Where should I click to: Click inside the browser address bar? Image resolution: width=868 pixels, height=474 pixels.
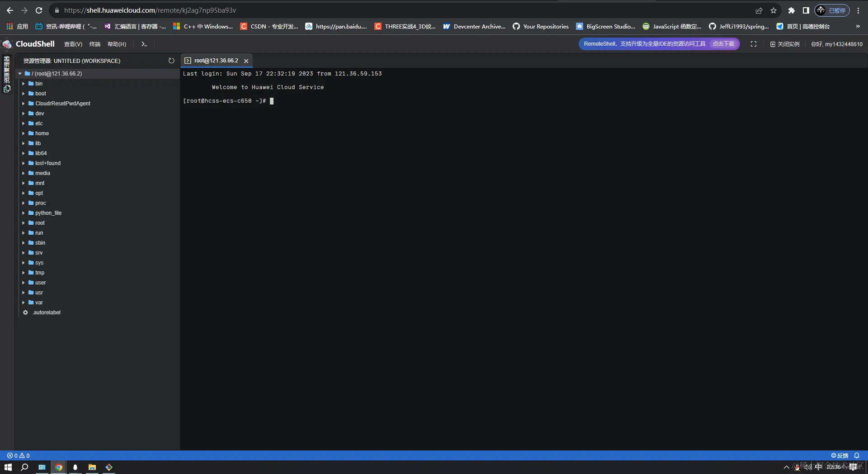pos(181,10)
